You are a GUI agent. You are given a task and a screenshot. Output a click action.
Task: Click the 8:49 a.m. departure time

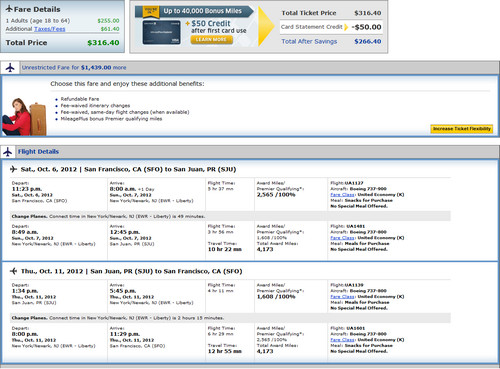pos(25,232)
